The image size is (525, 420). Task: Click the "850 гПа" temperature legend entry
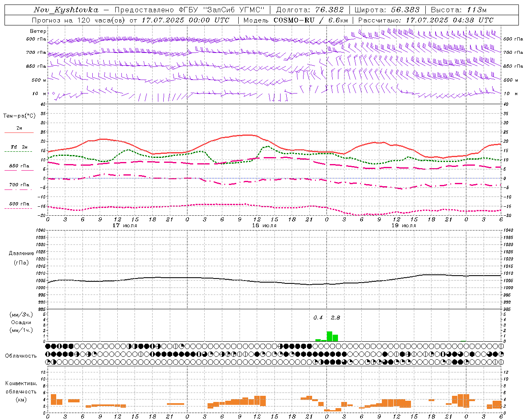19,166
